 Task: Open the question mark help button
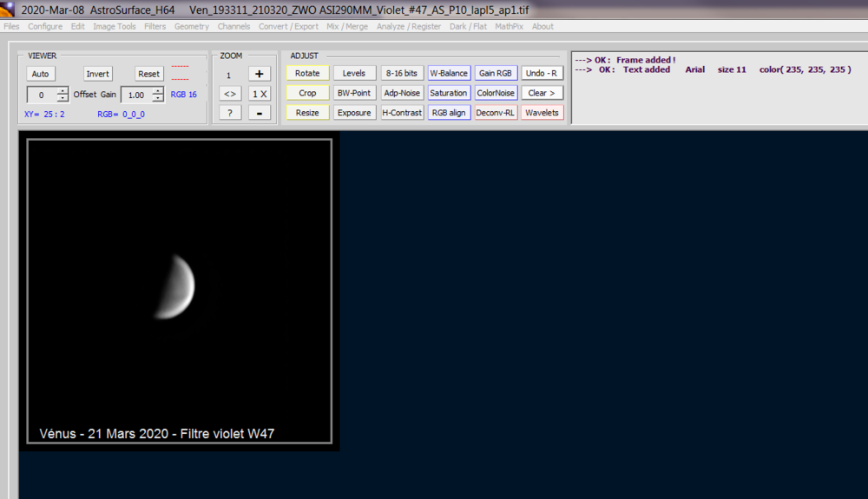230,113
